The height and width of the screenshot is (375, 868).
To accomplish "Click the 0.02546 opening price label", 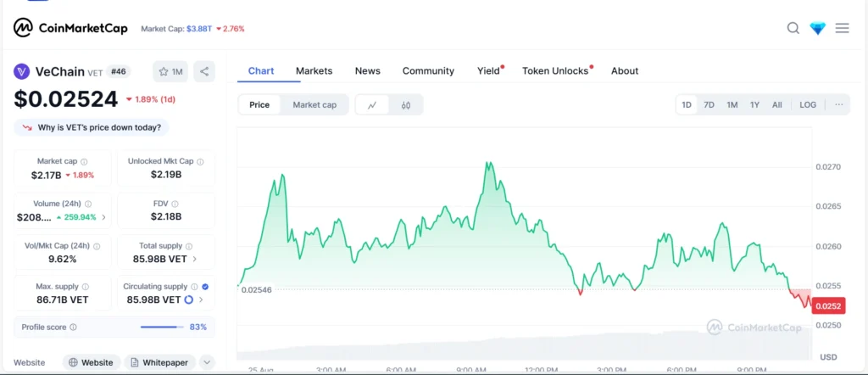I will pyautogui.click(x=256, y=289).
